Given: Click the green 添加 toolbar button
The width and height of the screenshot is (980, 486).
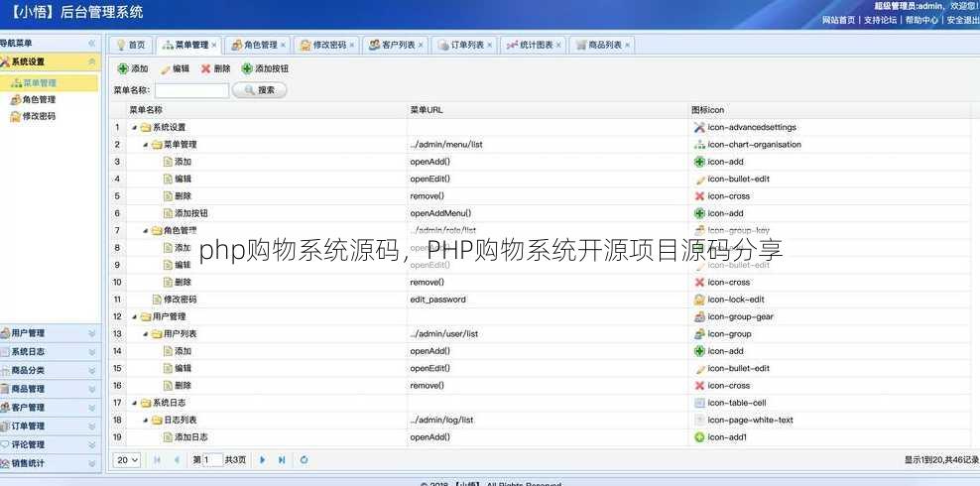Looking at the screenshot, I should pos(133,68).
